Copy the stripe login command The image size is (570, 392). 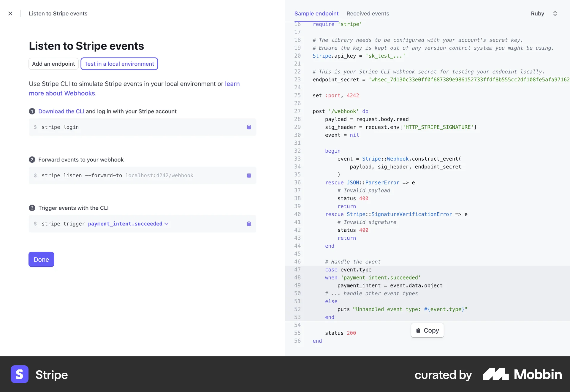click(249, 127)
